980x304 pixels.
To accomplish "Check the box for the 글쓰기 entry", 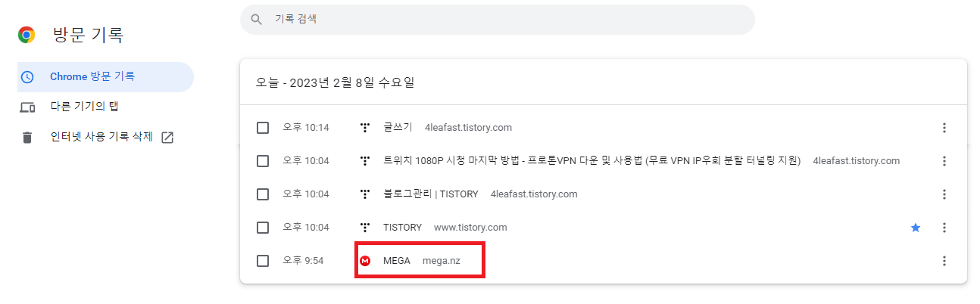I will pyautogui.click(x=263, y=128).
